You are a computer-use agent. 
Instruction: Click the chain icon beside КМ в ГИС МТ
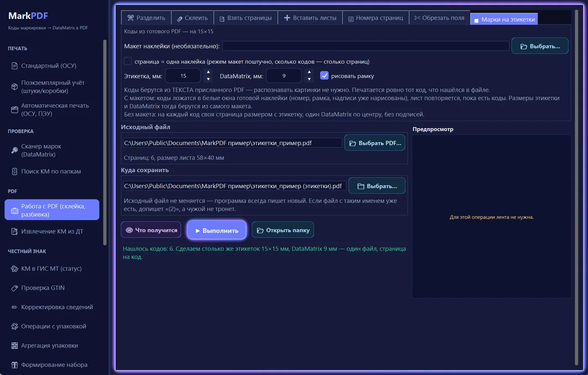coord(14,268)
